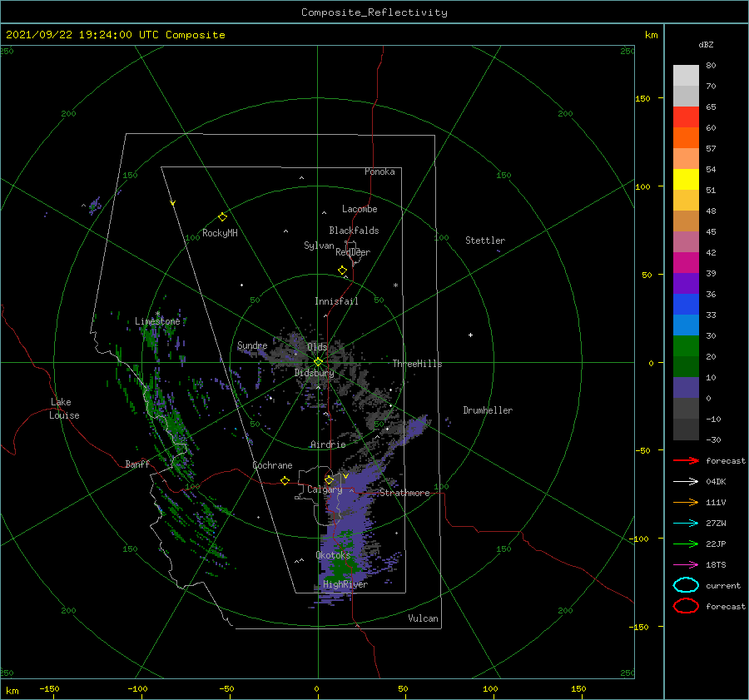Click the Banff label
Image resolution: width=749 pixels, height=700 pixels.
(x=137, y=464)
